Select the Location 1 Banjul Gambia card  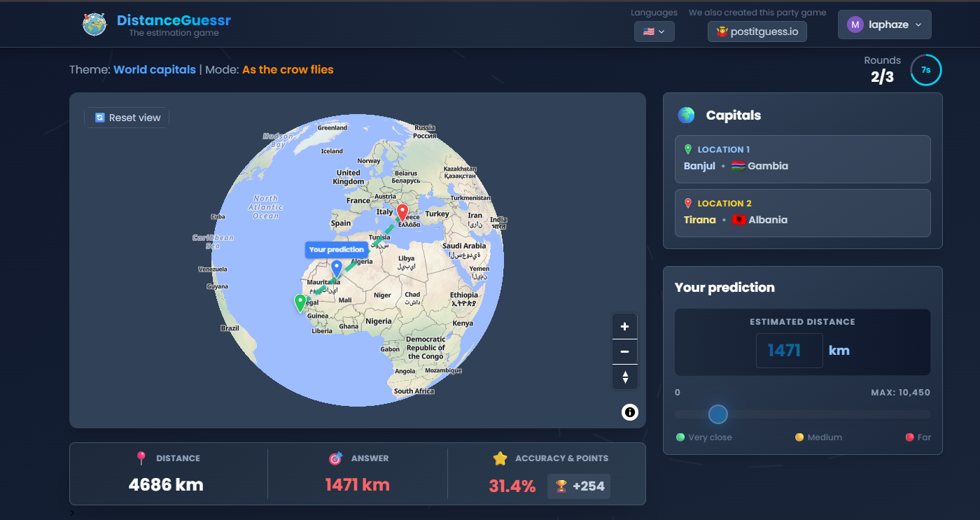(802, 159)
